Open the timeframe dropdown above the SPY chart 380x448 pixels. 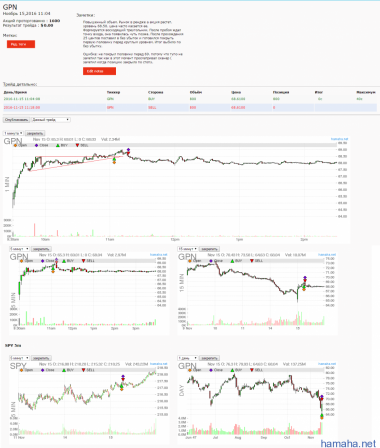click(19, 358)
